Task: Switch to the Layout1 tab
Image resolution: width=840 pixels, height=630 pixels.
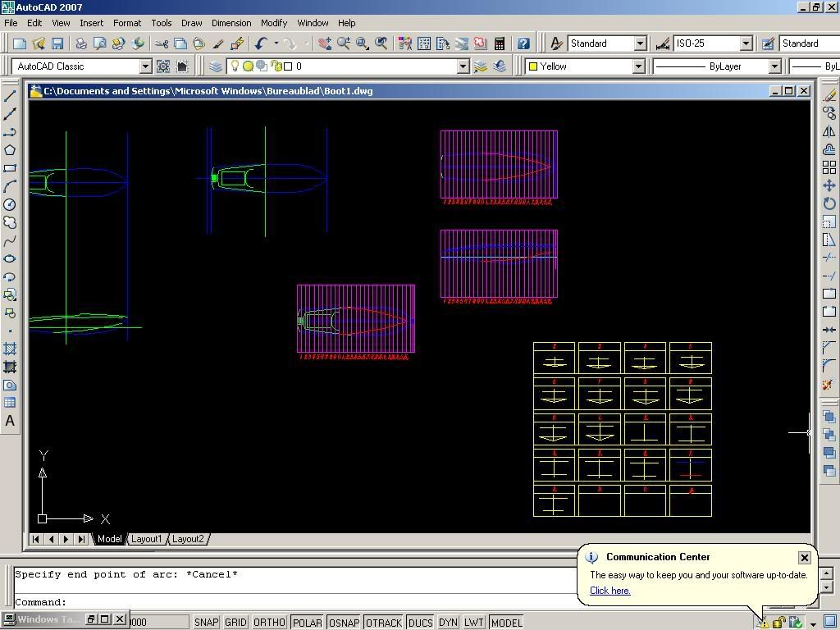Action: point(147,539)
